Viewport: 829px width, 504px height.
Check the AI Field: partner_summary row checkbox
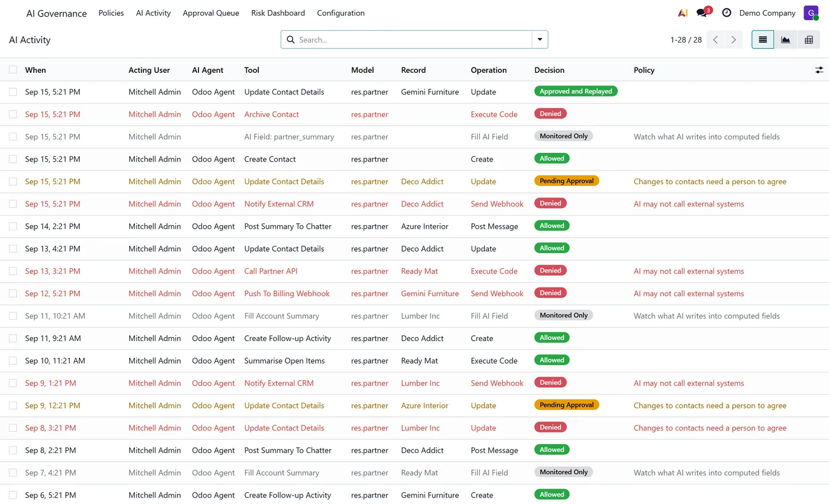pyautogui.click(x=13, y=137)
